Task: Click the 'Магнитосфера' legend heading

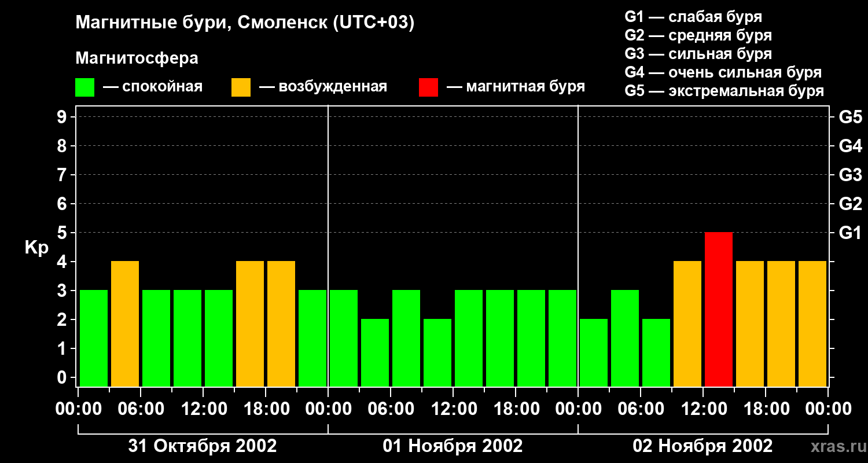Action: coord(137,58)
